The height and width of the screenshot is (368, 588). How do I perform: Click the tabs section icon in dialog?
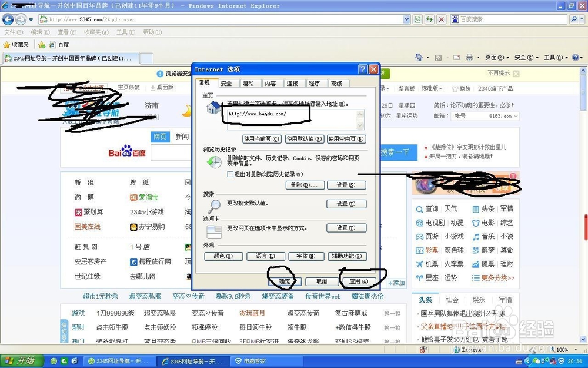tap(214, 231)
